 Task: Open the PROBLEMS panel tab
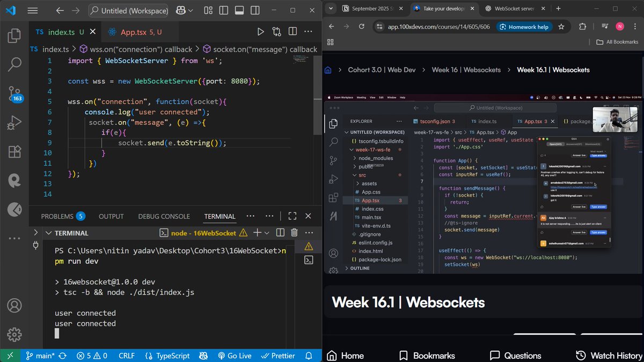[x=63, y=216]
